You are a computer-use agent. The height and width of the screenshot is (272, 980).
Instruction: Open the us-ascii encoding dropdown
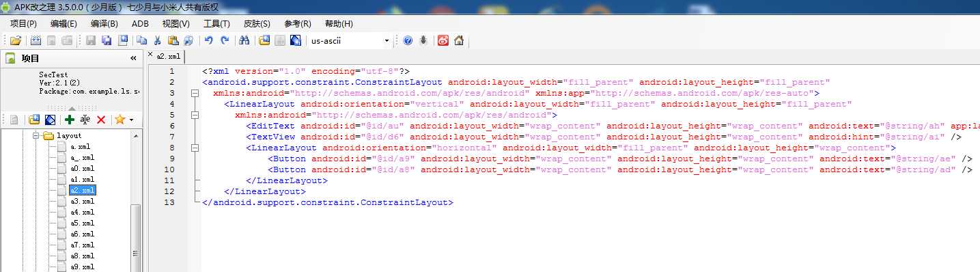pyautogui.click(x=387, y=40)
